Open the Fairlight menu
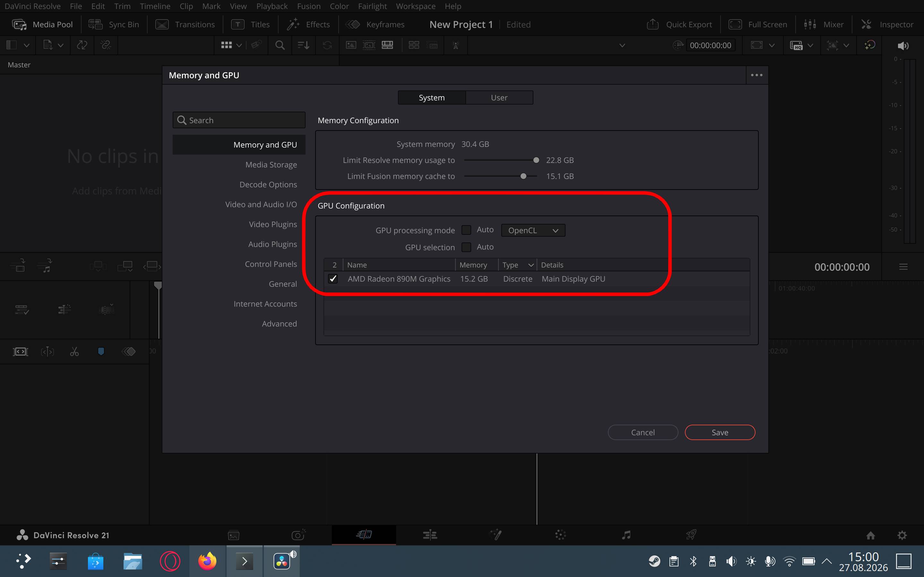Viewport: 924px width, 577px height. [x=372, y=6]
